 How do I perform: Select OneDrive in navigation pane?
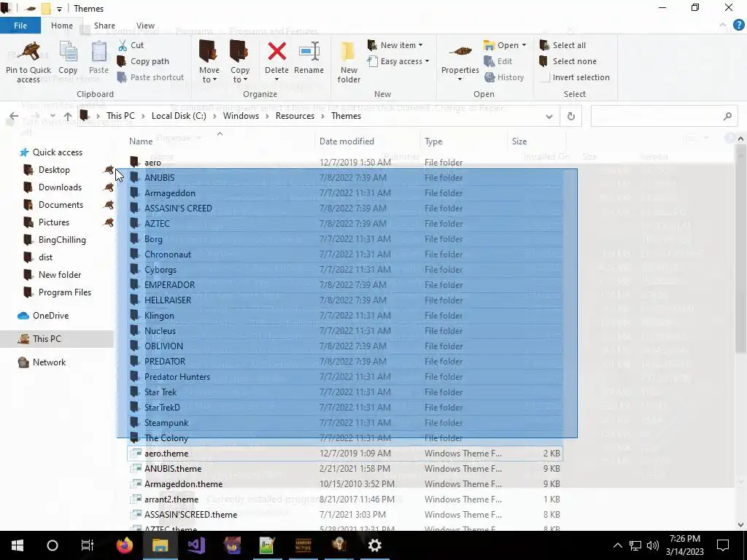coord(50,316)
